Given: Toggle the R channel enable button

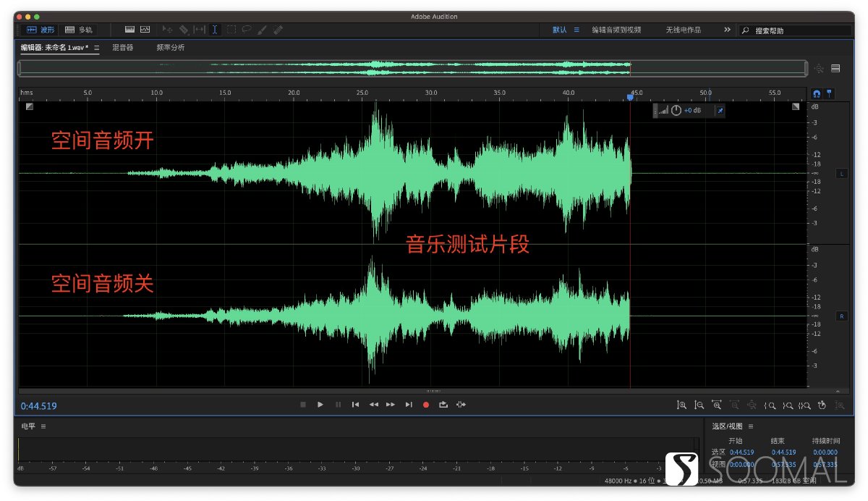Looking at the screenshot, I should coord(841,316).
